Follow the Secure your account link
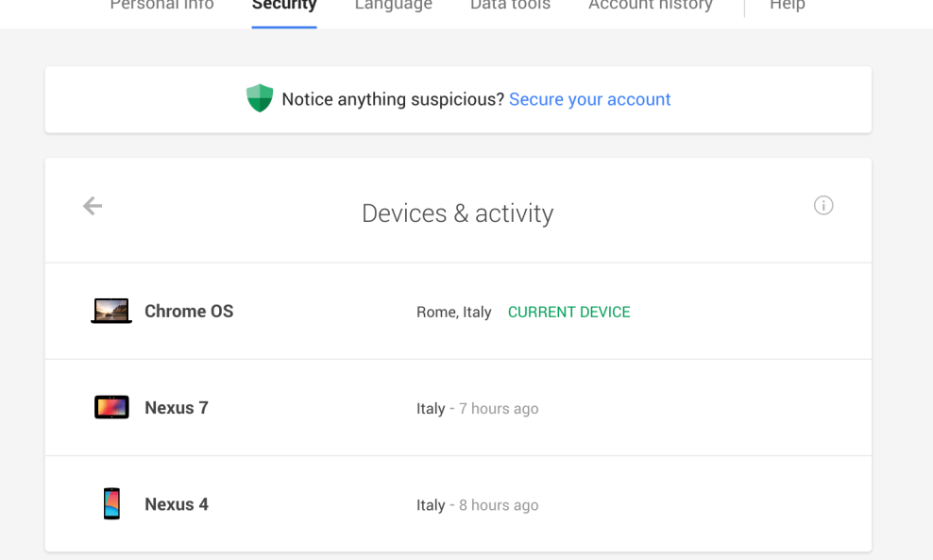 click(589, 99)
